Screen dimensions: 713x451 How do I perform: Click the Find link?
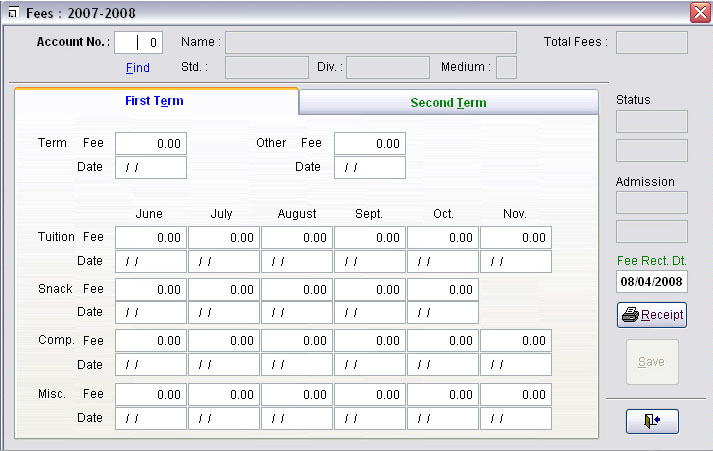pos(138,68)
